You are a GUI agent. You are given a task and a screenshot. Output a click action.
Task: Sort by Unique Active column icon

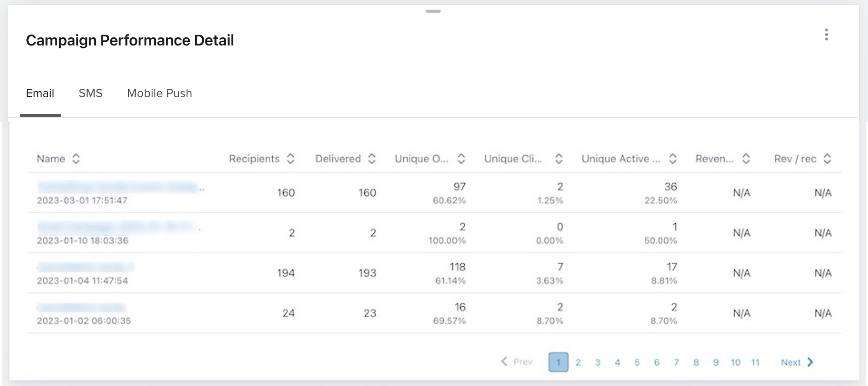[672, 159]
